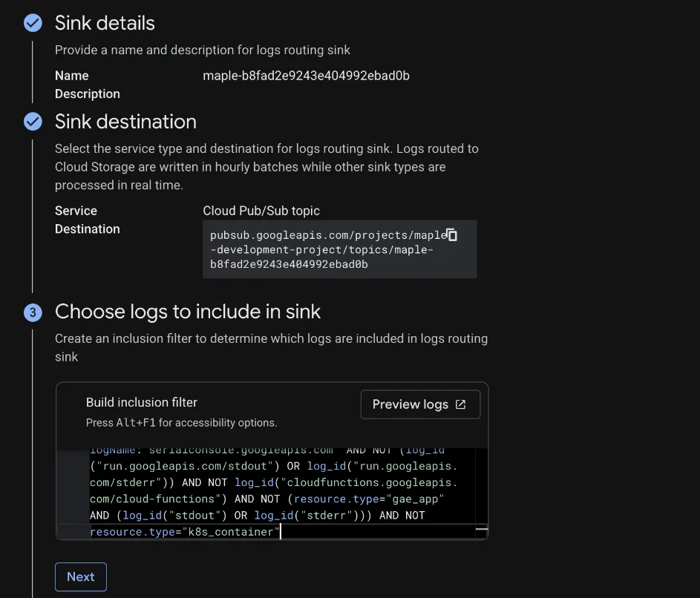Click the Sink destination completed checkmark icon
700x598 pixels.
point(33,122)
